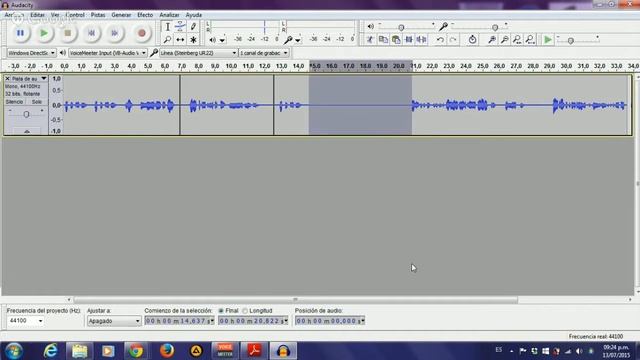Image resolution: width=640 pixels, height=360 pixels.
Task: Click the 25,0 mark on timeline ruler
Action: [482, 66]
